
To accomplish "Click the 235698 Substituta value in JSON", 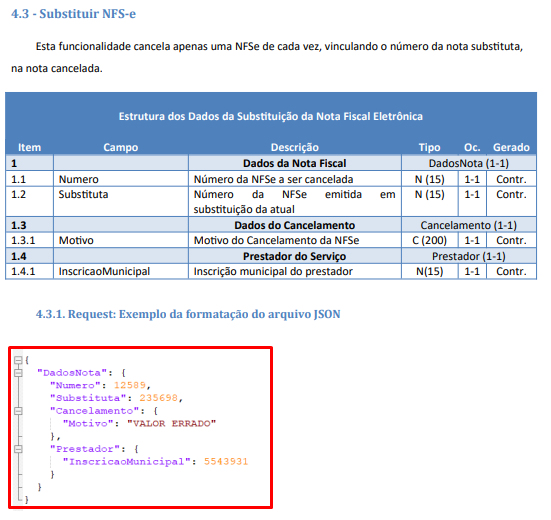I will tap(159, 398).
